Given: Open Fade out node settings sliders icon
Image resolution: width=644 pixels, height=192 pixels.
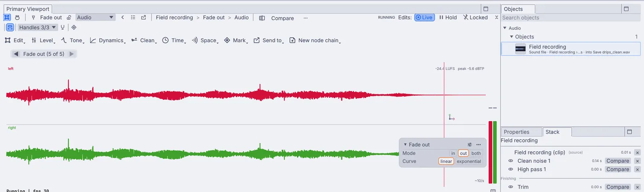Looking at the screenshot, I should (x=470, y=145).
